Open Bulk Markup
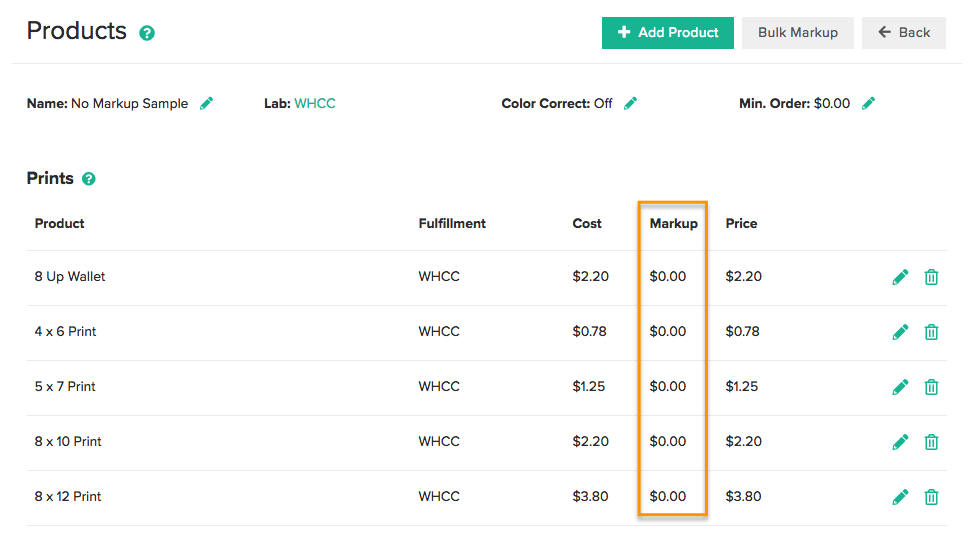Viewport: 973px width, 535px height. [798, 33]
